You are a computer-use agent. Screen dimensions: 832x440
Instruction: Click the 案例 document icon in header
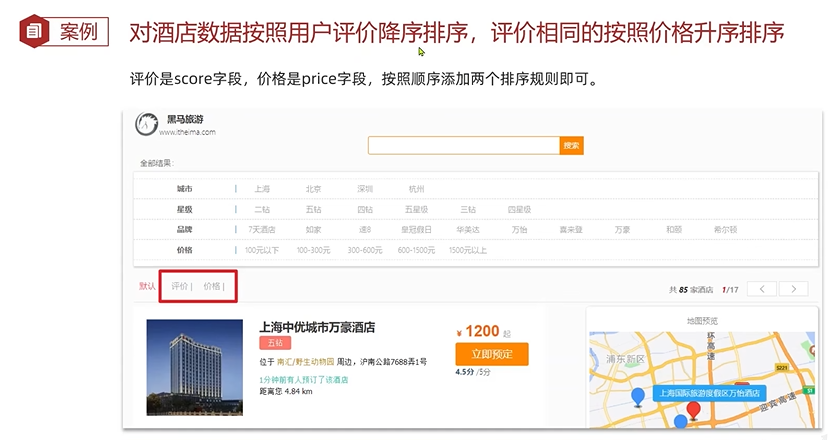click(34, 31)
